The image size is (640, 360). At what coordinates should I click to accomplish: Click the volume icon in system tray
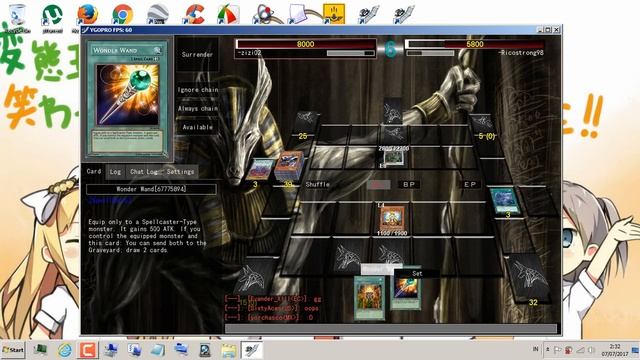(591, 350)
